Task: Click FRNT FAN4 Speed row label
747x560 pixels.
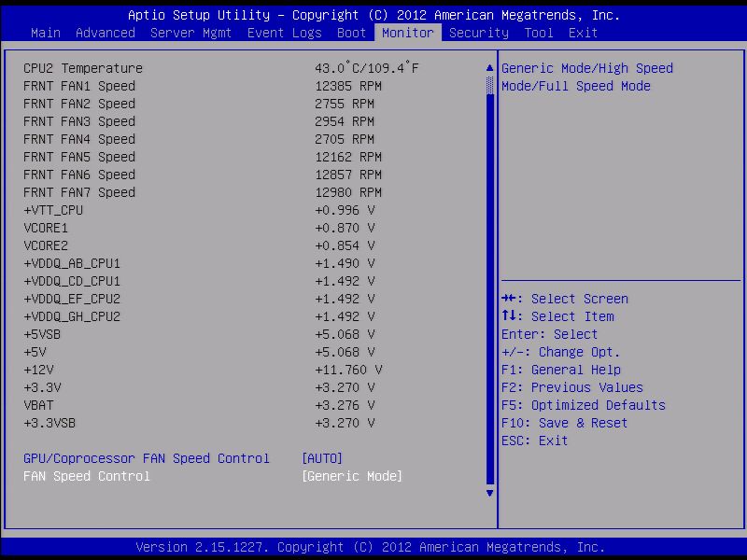Action: (79, 139)
